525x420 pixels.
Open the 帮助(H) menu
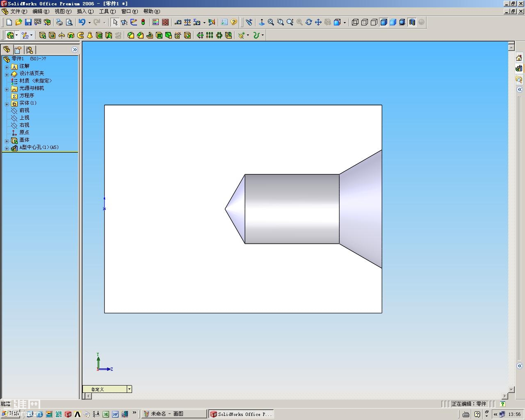pyautogui.click(x=151, y=11)
